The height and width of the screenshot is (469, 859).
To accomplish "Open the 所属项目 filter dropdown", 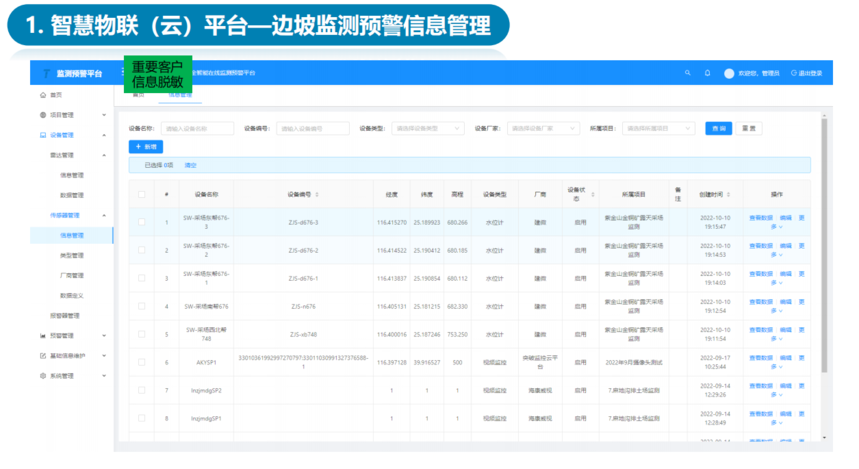I will coord(658,128).
